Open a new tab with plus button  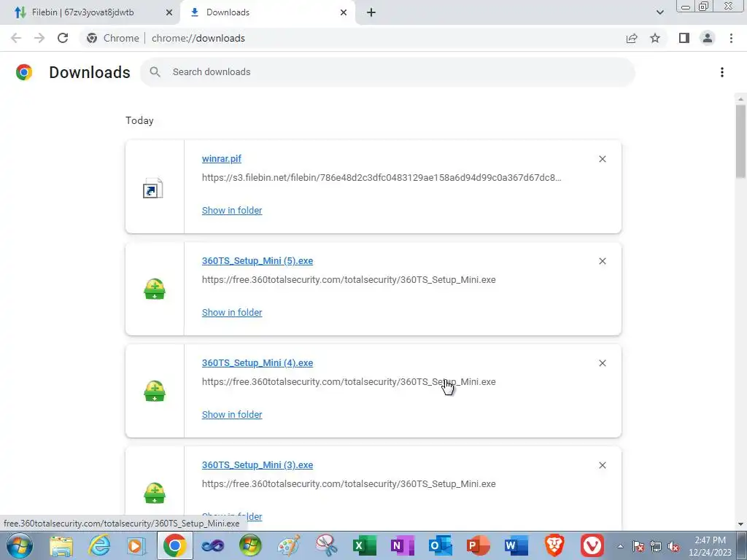(371, 12)
